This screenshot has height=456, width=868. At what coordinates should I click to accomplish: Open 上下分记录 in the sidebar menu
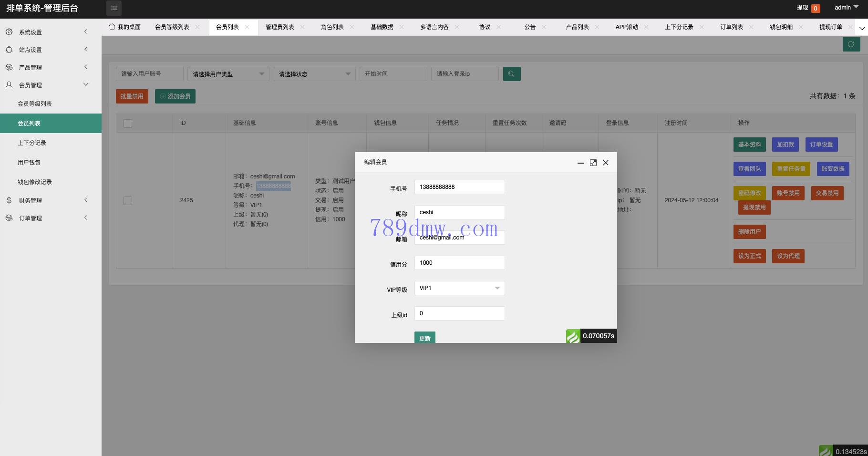32,143
